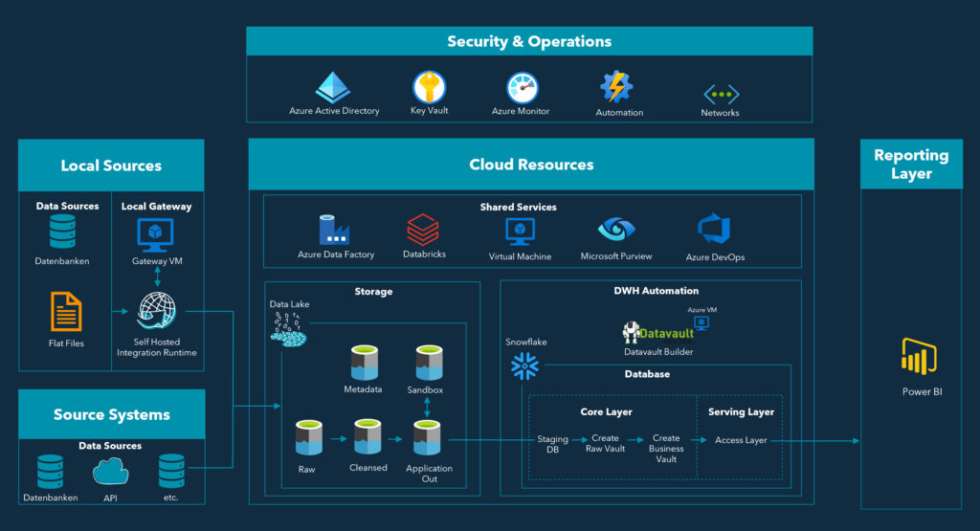Click the Data Lake icon
This screenshot has width=980, height=531.
[x=288, y=329]
